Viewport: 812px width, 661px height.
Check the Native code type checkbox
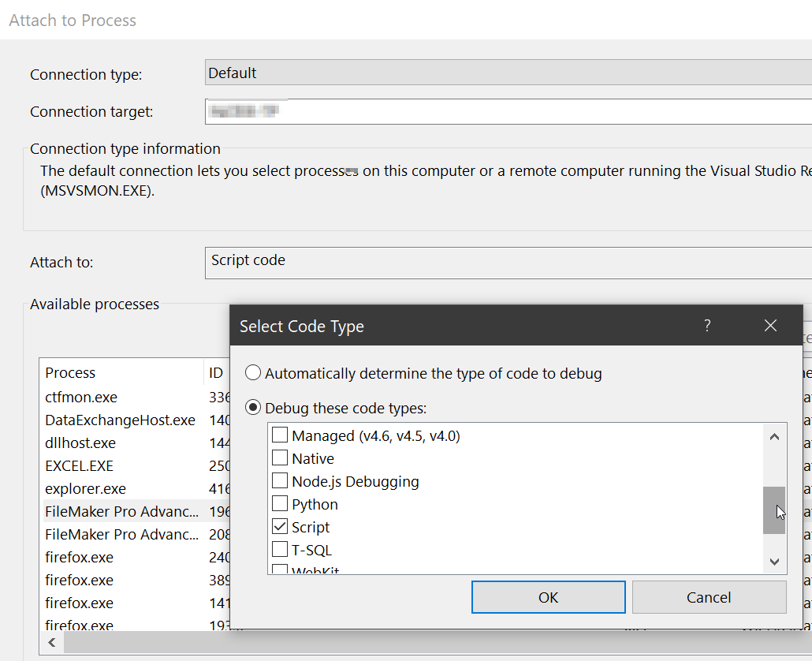pyautogui.click(x=280, y=457)
